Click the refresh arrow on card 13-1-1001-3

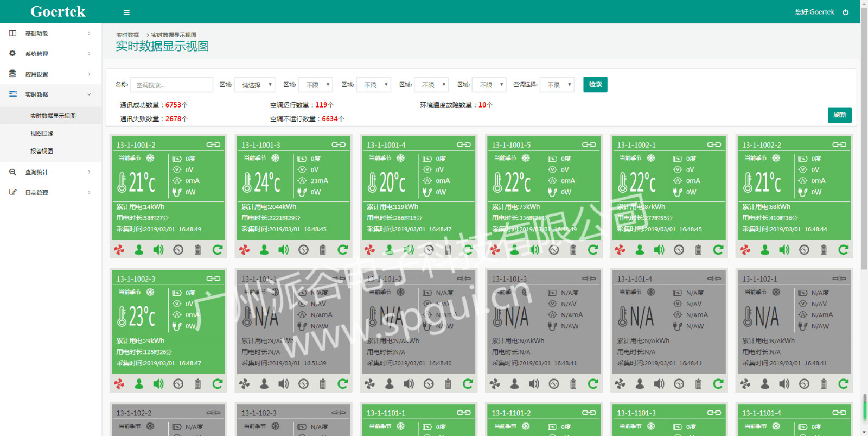coord(342,250)
